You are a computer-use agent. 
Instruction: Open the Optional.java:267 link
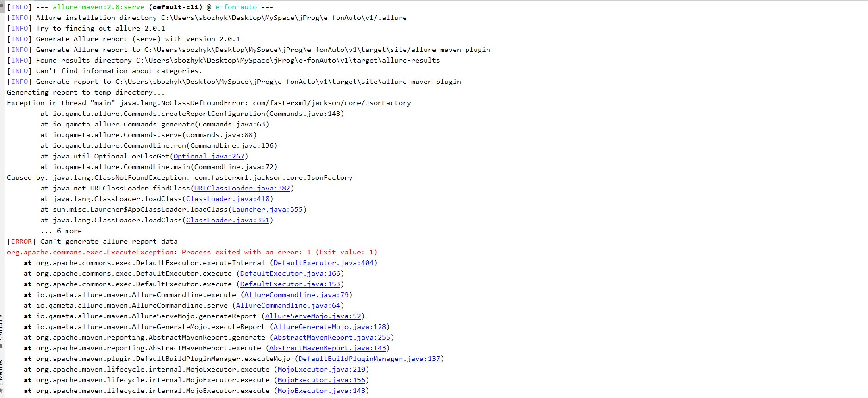click(x=209, y=156)
